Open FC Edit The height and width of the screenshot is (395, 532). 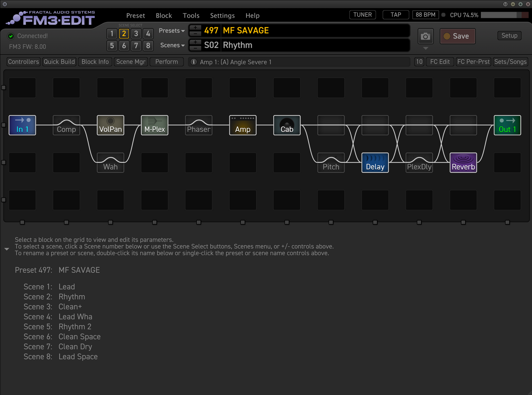tap(440, 62)
